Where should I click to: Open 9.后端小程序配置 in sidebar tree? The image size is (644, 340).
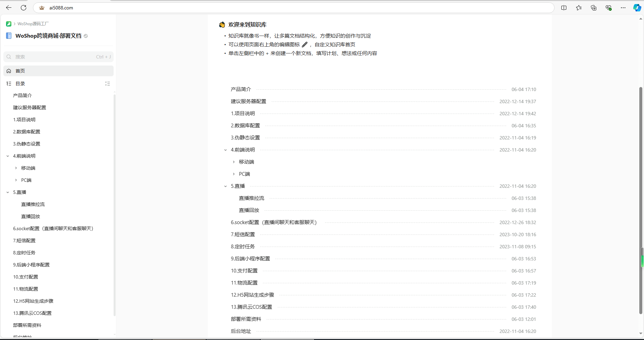31,265
